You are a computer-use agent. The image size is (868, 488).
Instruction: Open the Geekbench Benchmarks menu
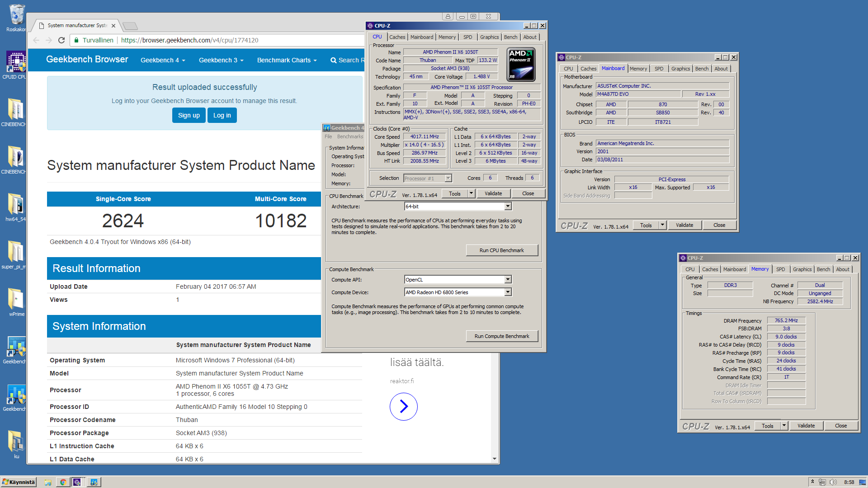coord(350,136)
